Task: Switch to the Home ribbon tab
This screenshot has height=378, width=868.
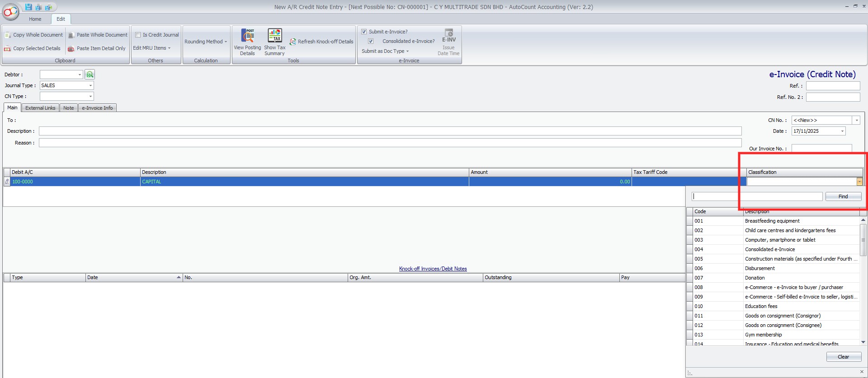Action: [x=35, y=19]
